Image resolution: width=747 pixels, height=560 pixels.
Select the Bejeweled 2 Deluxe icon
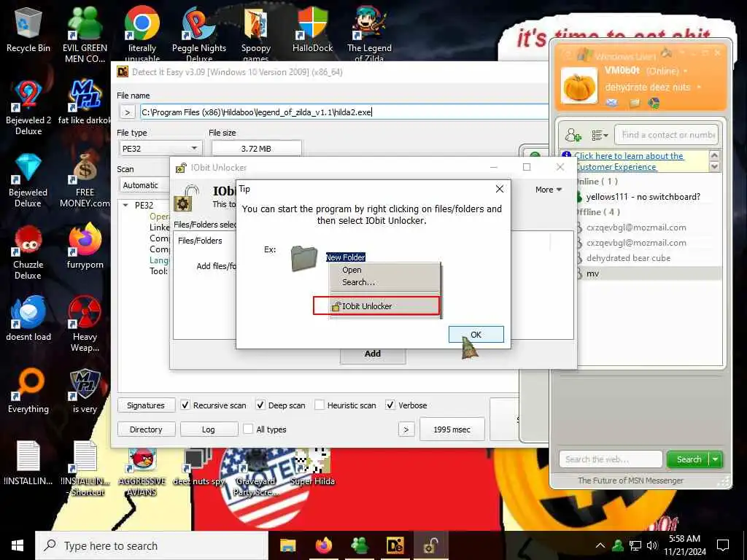(28, 107)
